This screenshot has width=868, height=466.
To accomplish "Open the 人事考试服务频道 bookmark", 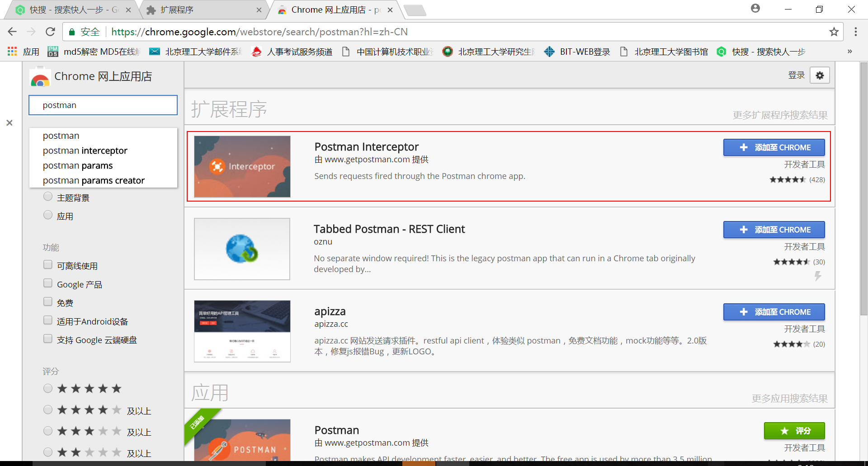I will pos(292,52).
